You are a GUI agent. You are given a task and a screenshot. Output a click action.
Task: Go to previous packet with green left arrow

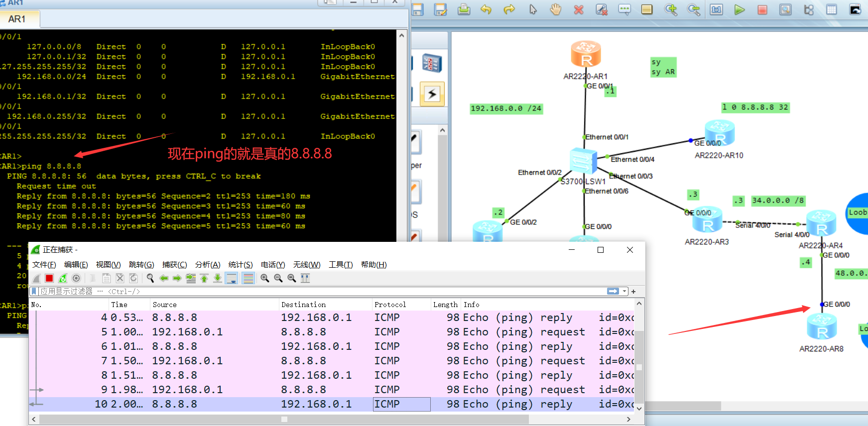click(x=164, y=278)
